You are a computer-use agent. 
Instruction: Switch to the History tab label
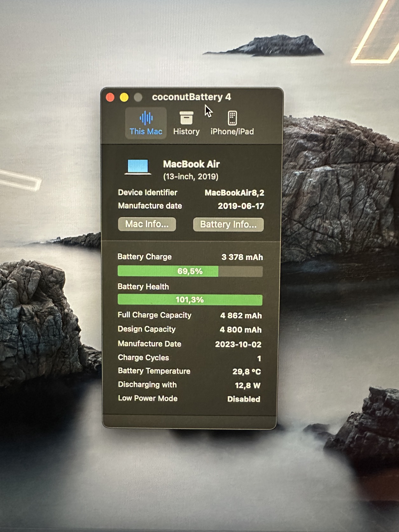(x=186, y=131)
